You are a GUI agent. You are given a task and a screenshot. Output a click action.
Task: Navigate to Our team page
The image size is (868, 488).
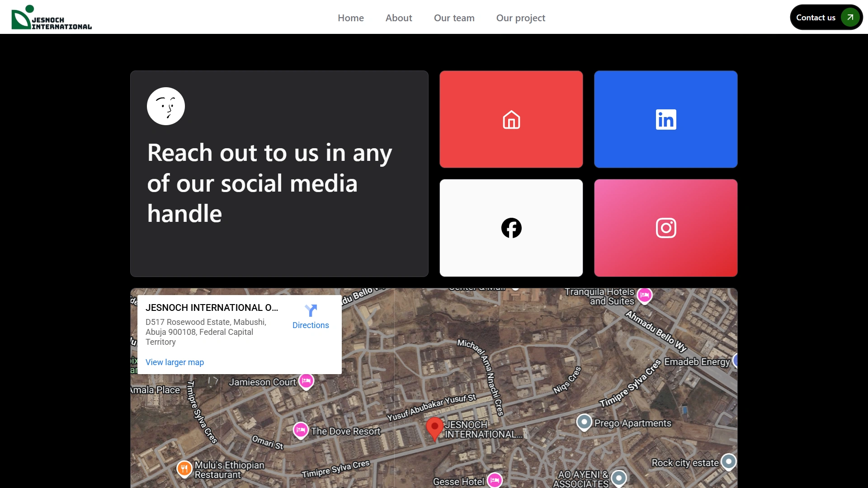click(454, 18)
